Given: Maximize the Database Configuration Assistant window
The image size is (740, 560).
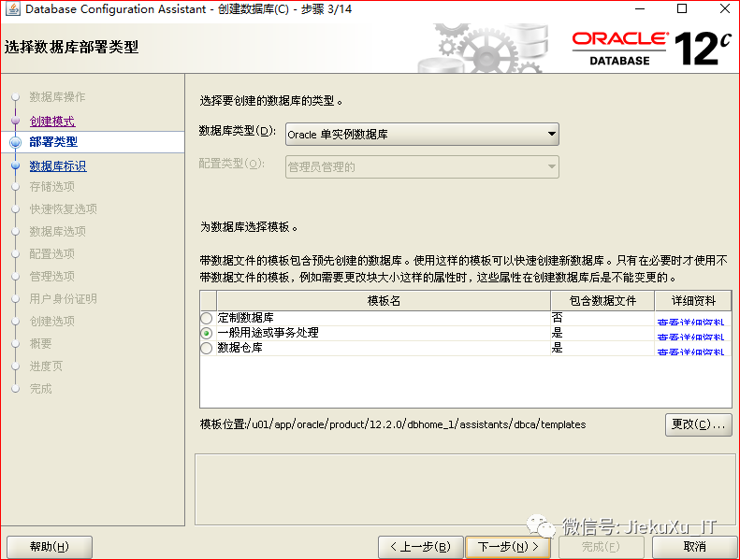Looking at the screenshot, I should 682,9.
